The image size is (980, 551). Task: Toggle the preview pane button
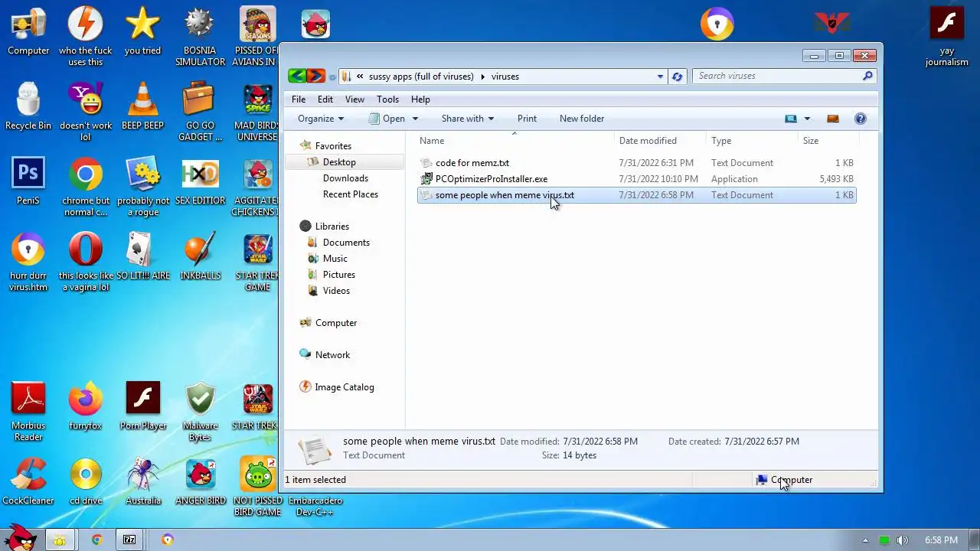point(833,119)
